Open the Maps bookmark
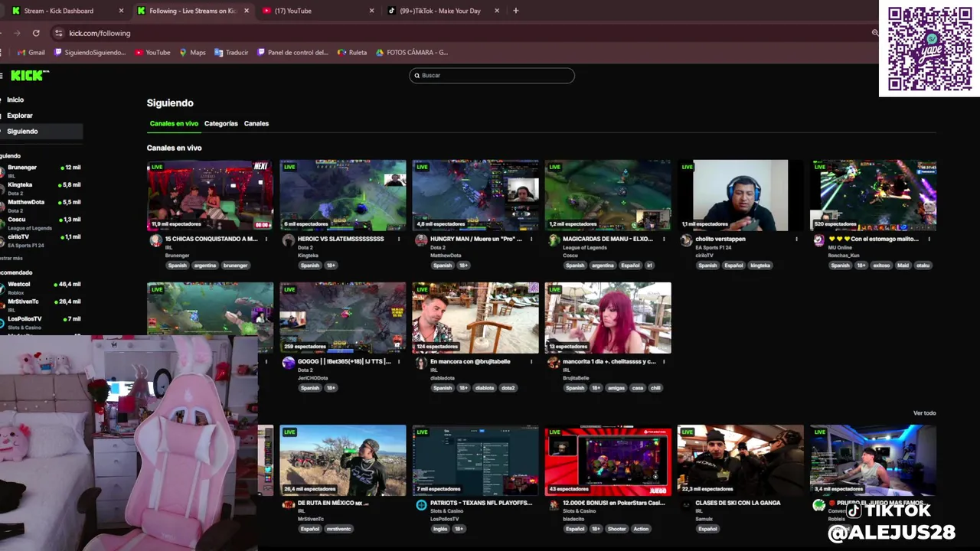Image resolution: width=980 pixels, height=551 pixels. coord(192,53)
